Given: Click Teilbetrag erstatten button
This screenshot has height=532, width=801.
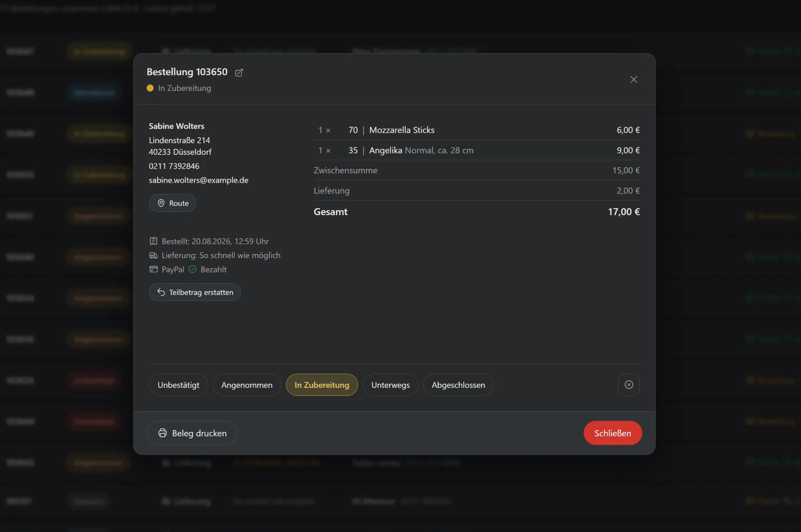Looking at the screenshot, I should (195, 292).
